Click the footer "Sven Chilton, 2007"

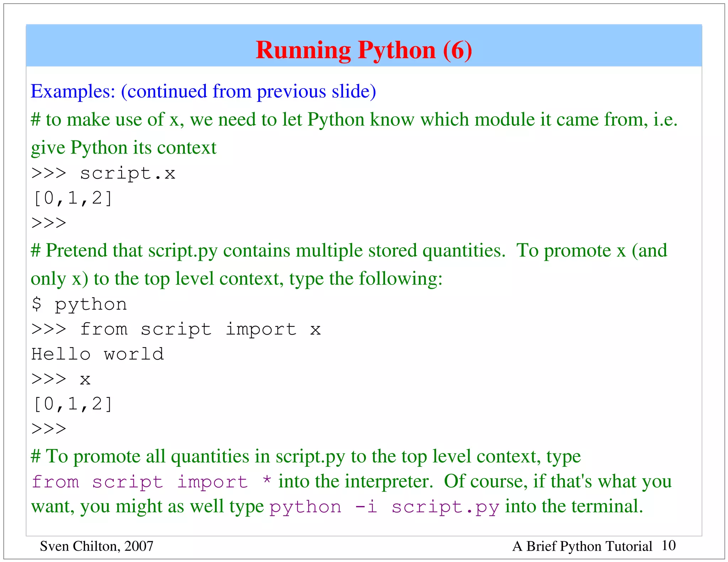point(97,546)
